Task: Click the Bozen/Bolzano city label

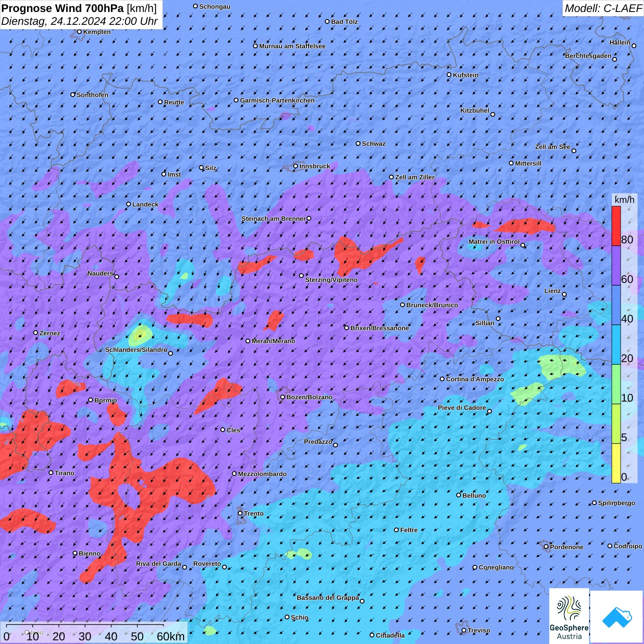Action: (x=309, y=397)
